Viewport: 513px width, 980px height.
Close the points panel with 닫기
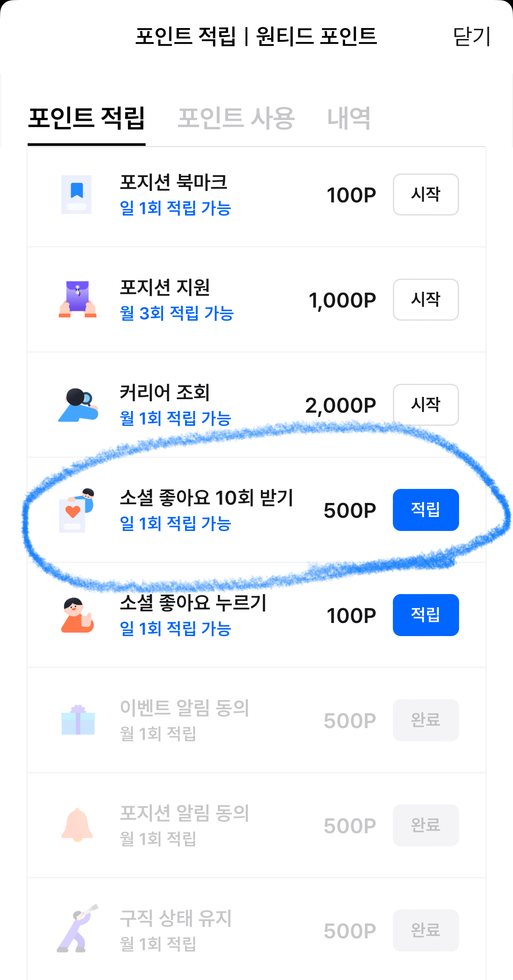[471, 36]
